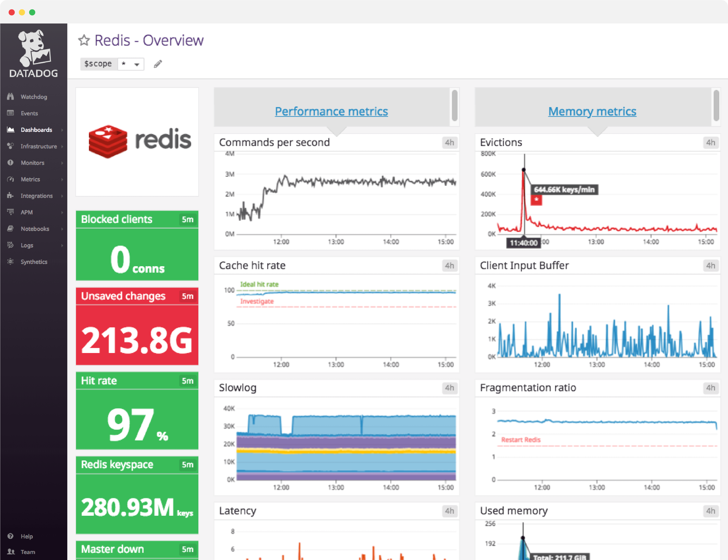Open the Notebooks menu item
Viewport: 728px width, 560px height.
(35, 229)
